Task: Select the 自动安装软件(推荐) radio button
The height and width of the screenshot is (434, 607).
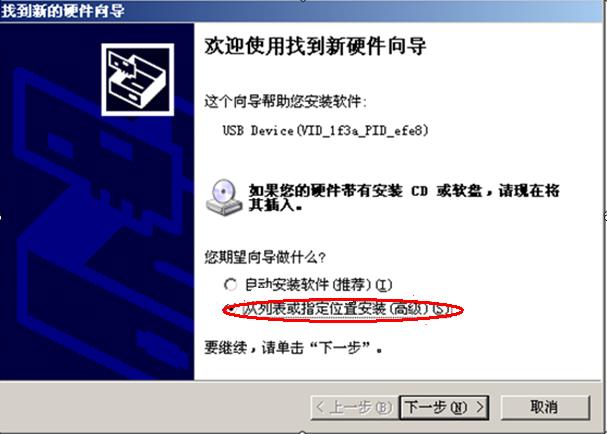Action: pyautogui.click(x=231, y=285)
